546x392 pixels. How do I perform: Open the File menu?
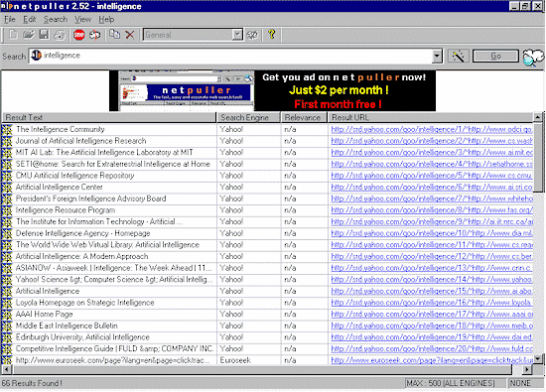point(10,20)
